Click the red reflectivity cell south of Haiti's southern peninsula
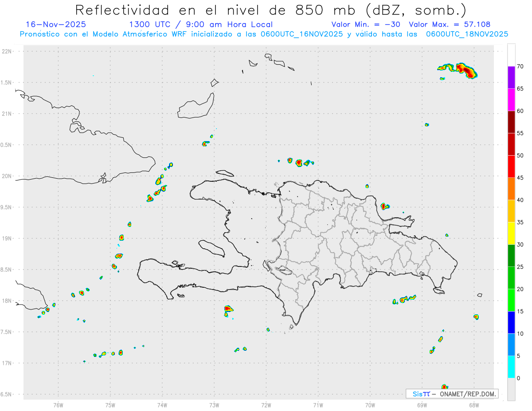This screenshot has width=532, height=411. (228, 308)
